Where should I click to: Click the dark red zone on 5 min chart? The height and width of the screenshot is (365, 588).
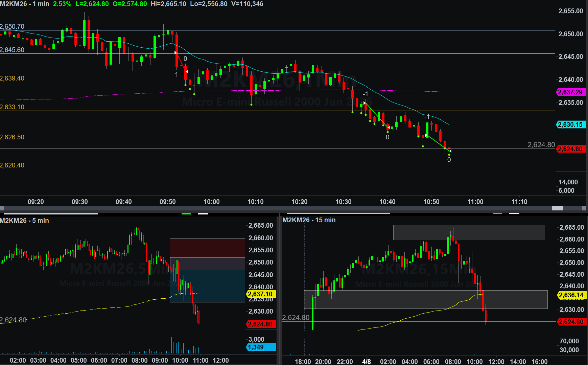(x=207, y=248)
